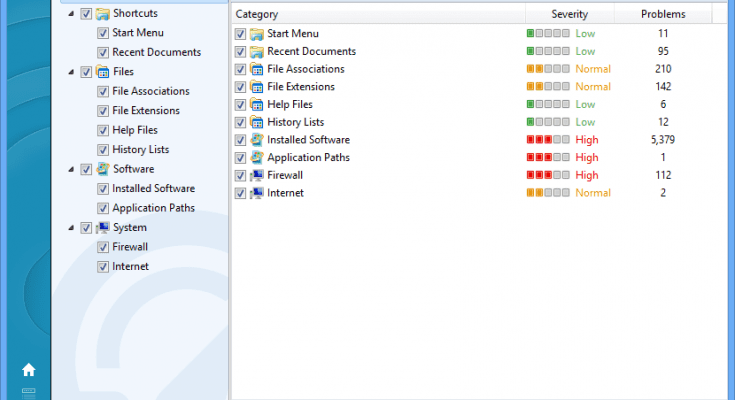Click the Software group icon in tree
The height and width of the screenshot is (400, 735).
click(x=102, y=169)
